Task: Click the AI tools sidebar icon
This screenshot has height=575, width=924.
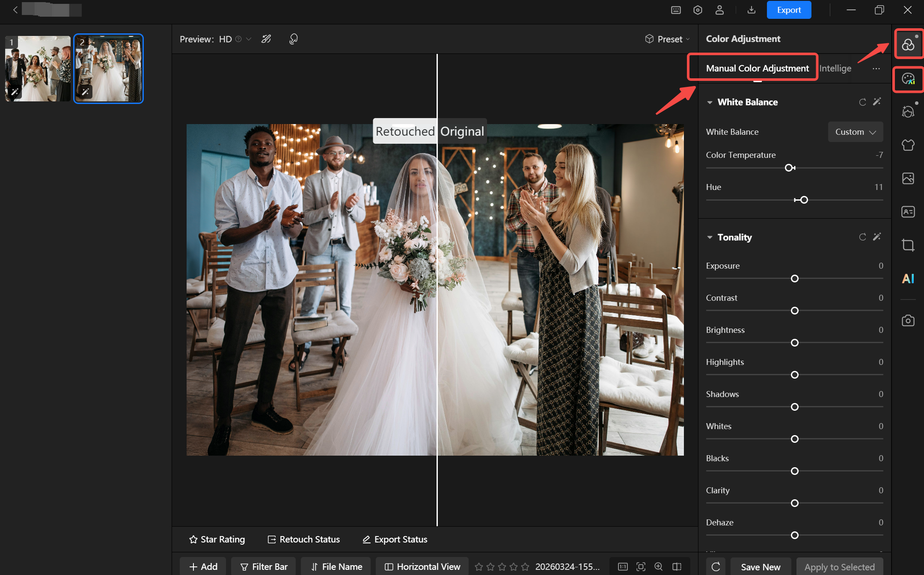Action: click(x=908, y=279)
